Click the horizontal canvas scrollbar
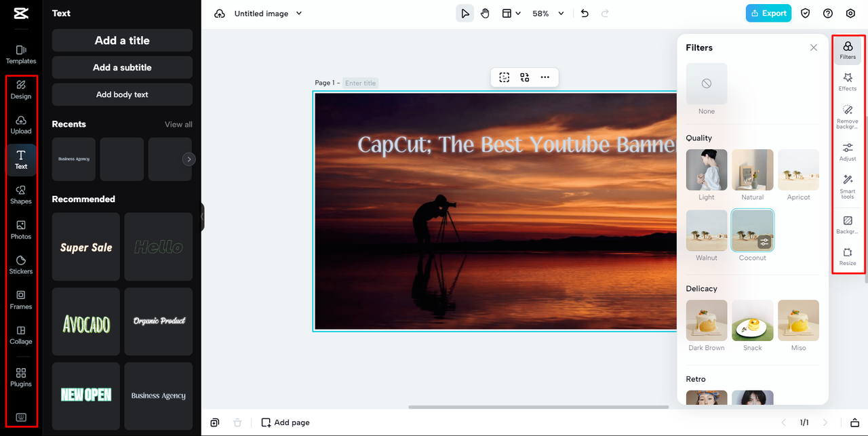The image size is (868, 436). 538,407
